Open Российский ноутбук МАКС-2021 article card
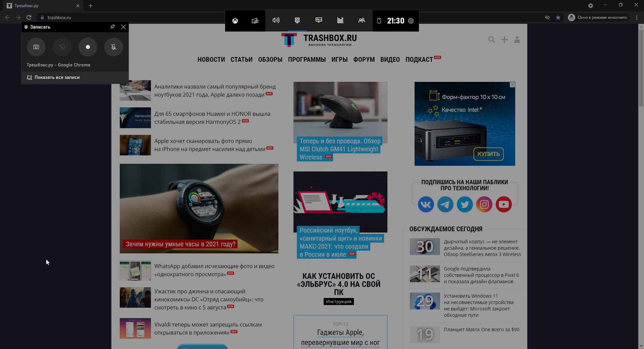This screenshot has width=644, height=349. click(x=340, y=215)
